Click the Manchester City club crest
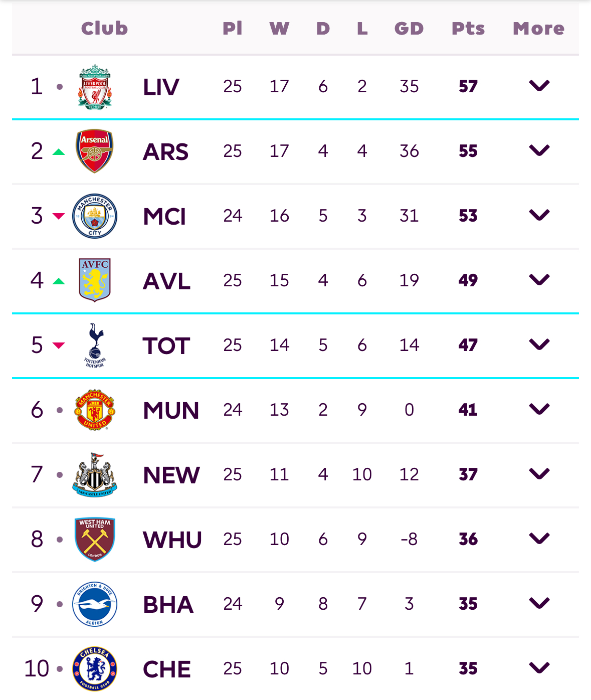Image resolution: width=591 pixels, height=700 pixels. [x=94, y=216]
